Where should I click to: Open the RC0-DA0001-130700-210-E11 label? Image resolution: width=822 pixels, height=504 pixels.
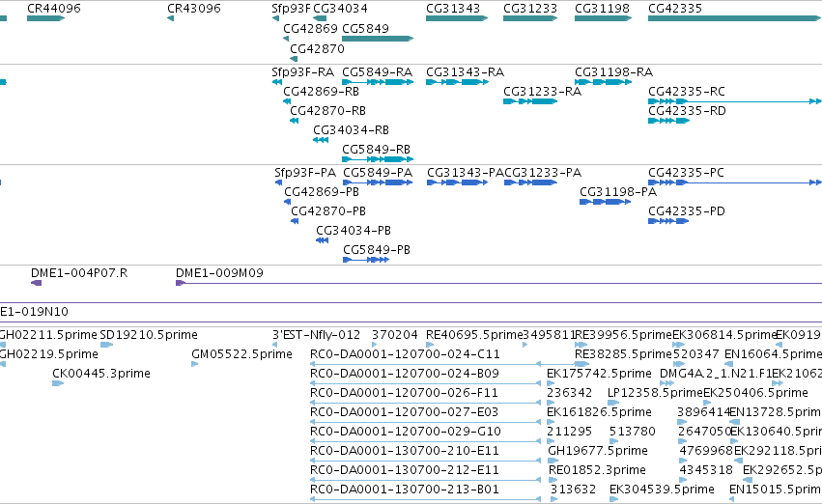click(x=404, y=452)
